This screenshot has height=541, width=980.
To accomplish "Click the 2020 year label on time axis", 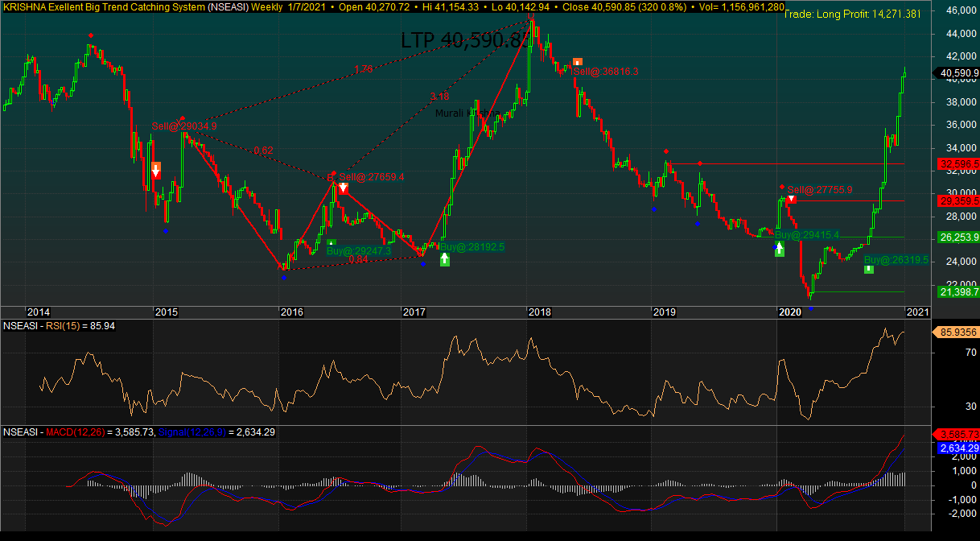I will point(791,312).
